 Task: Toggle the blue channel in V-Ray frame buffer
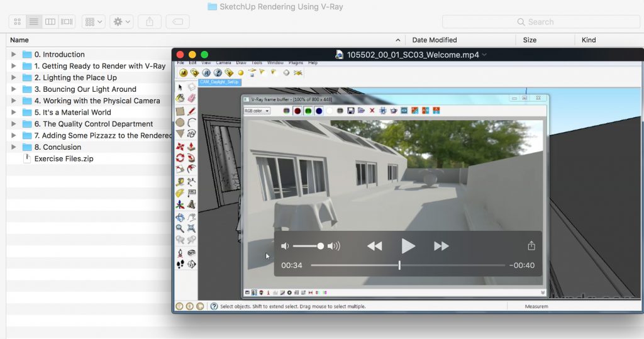click(x=319, y=111)
